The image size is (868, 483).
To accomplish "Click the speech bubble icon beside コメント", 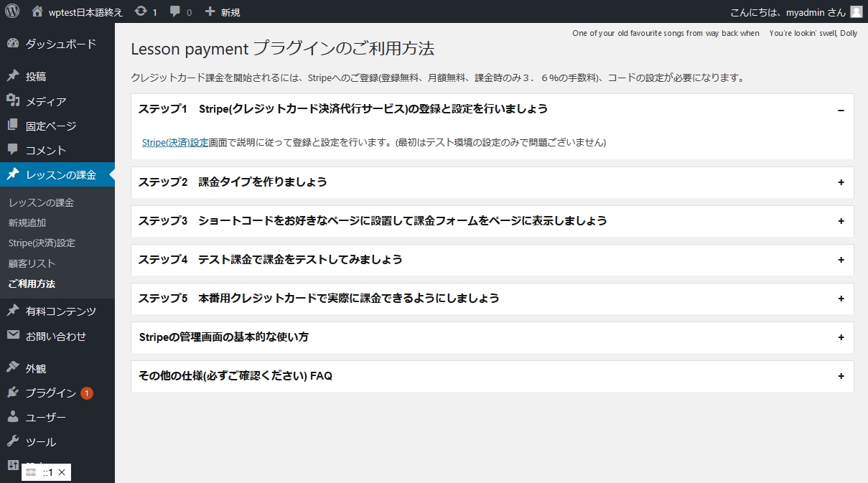I will [x=13, y=149].
